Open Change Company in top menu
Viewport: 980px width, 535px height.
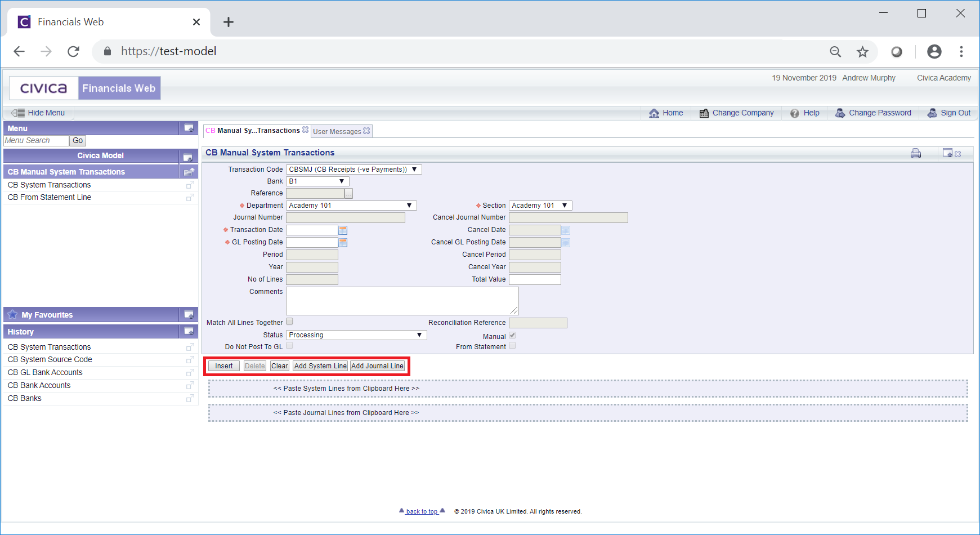pyautogui.click(x=737, y=113)
